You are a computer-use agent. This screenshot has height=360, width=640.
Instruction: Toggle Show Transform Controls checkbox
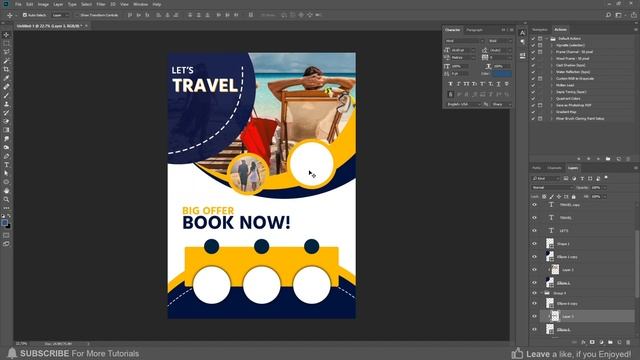(78, 15)
